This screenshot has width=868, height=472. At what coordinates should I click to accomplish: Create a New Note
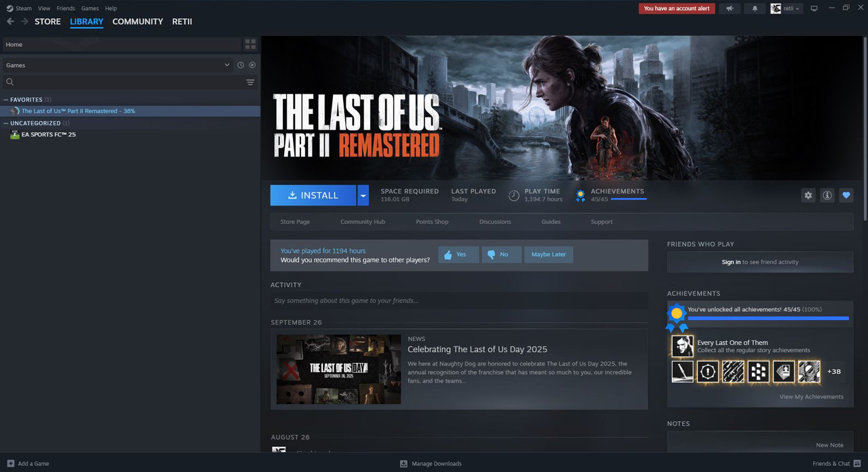(830, 445)
